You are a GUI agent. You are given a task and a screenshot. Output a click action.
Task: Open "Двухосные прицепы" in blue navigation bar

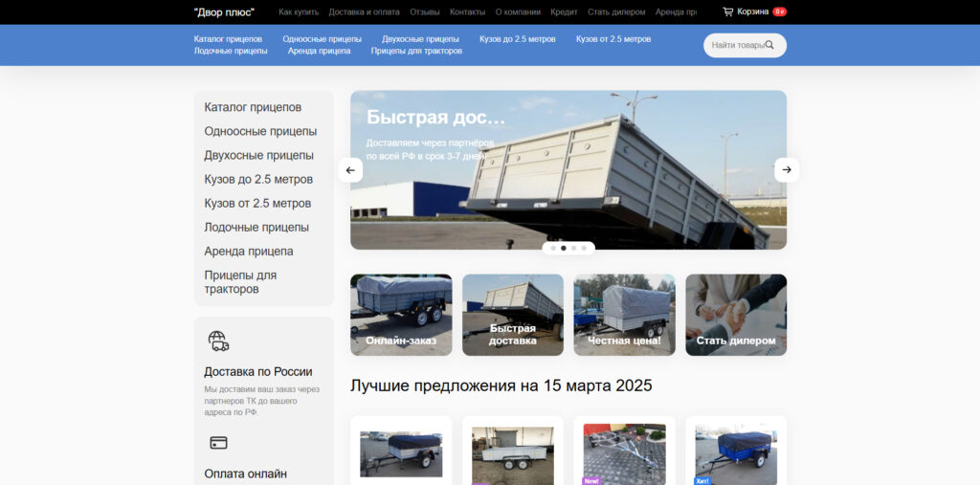[420, 39]
